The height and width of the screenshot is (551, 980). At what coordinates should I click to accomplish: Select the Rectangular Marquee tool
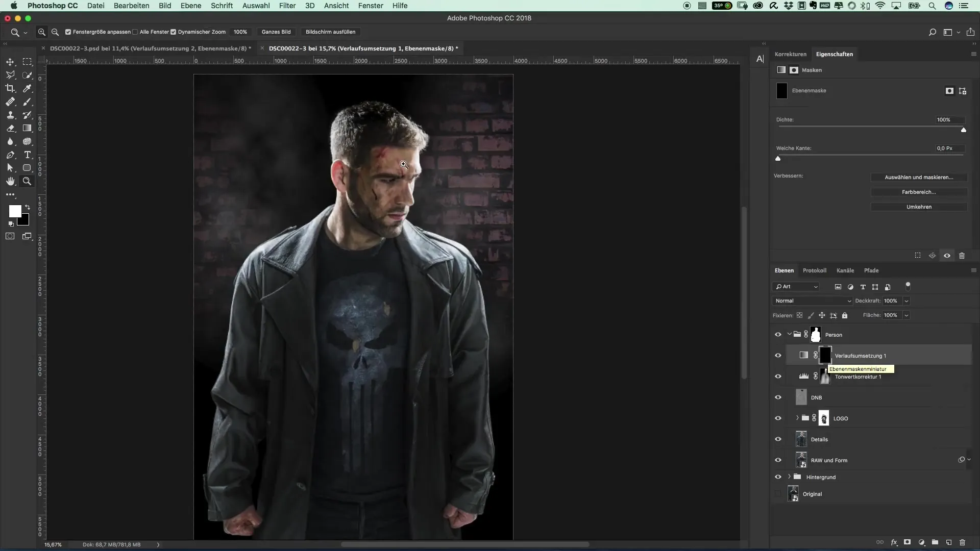click(x=27, y=62)
